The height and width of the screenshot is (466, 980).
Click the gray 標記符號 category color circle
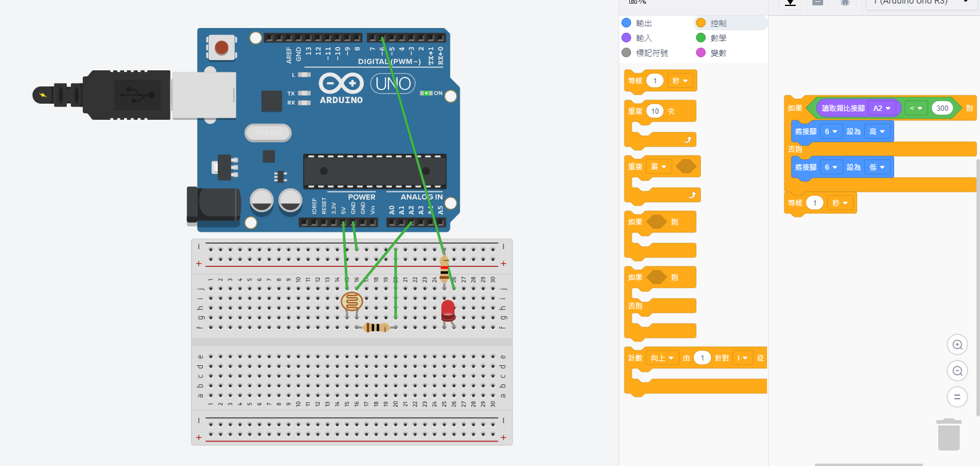coord(626,53)
